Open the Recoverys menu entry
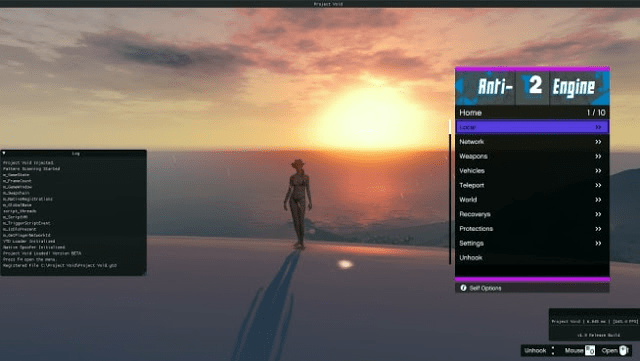Image resolution: width=640 pixels, height=361 pixels. 532,214
